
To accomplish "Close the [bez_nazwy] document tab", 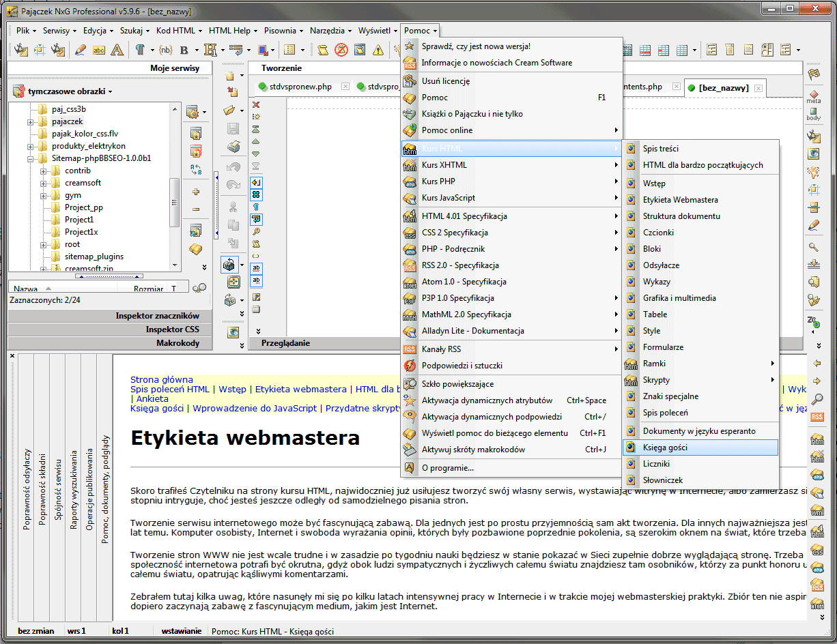I will click(758, 88).
